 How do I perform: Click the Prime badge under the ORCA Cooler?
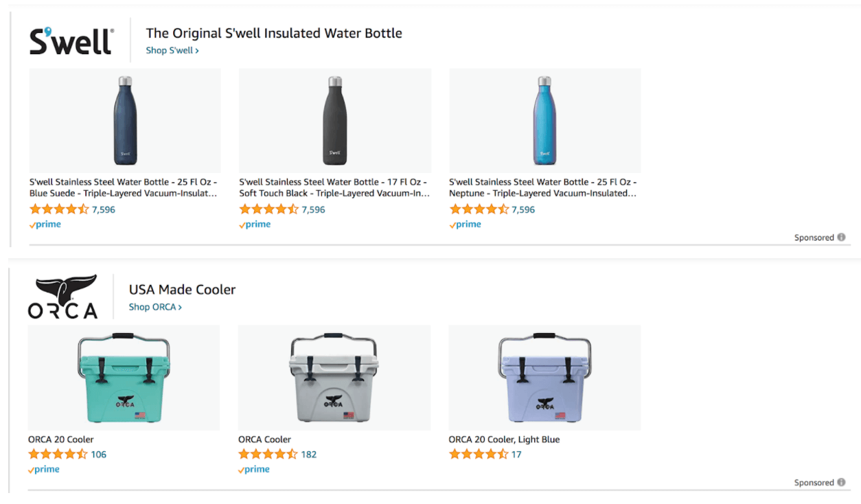253,469
